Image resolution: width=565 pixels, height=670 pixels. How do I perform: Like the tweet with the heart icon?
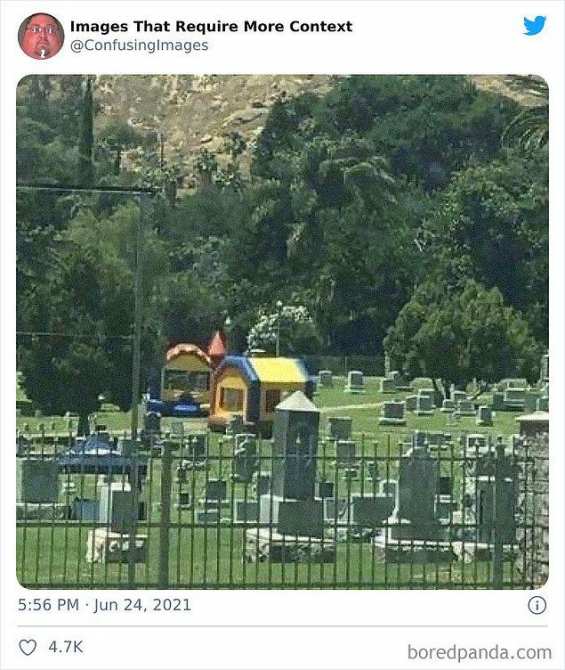[x=28, y=647]
